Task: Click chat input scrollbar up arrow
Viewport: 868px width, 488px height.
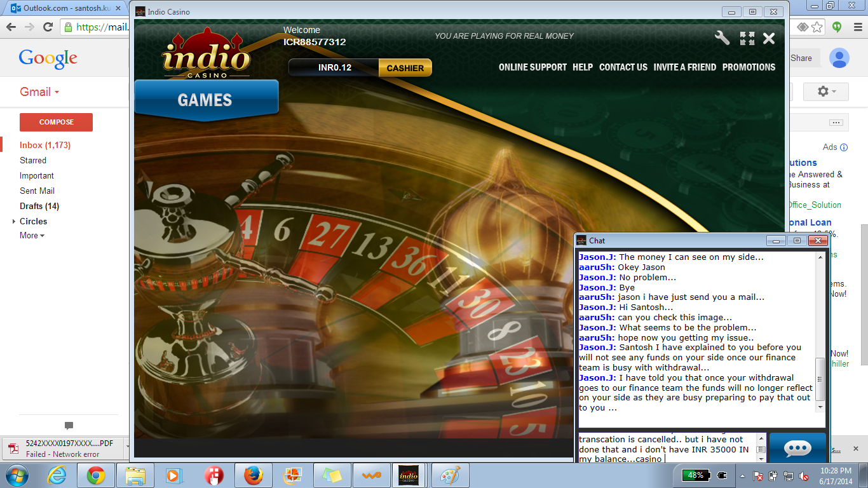Action: (761, 438)
